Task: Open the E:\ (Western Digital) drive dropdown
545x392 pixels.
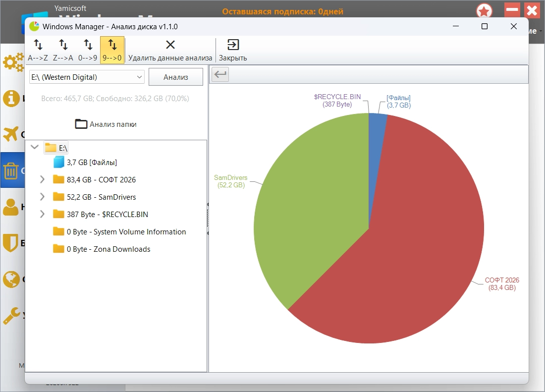Action: (87, 77)
